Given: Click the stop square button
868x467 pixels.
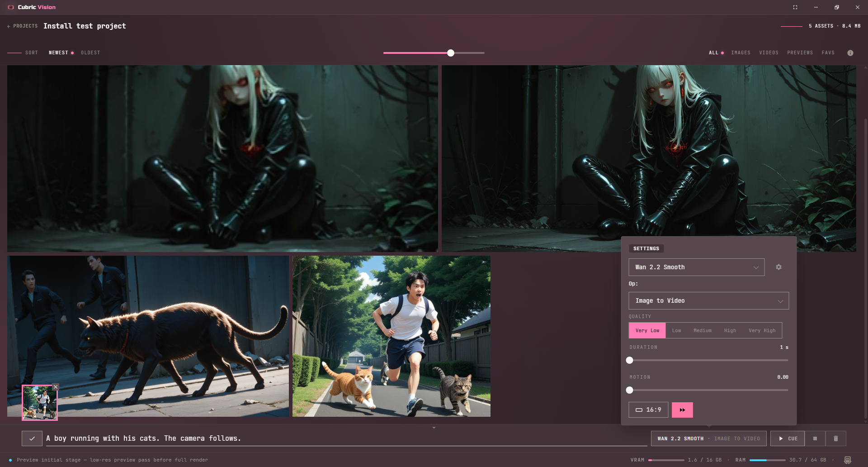Looking at the screenshot, I should (815, 438).
